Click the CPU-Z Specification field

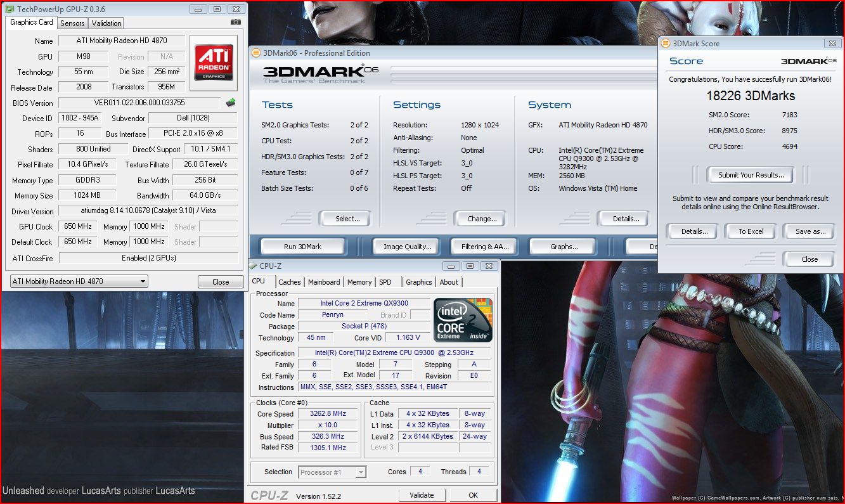coord(394,353)
